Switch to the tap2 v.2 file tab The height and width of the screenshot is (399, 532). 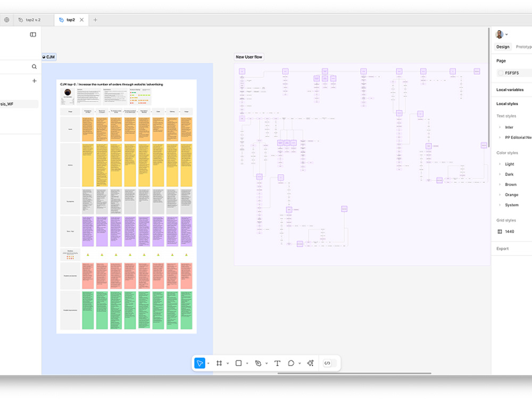click(x=33, y=20)
